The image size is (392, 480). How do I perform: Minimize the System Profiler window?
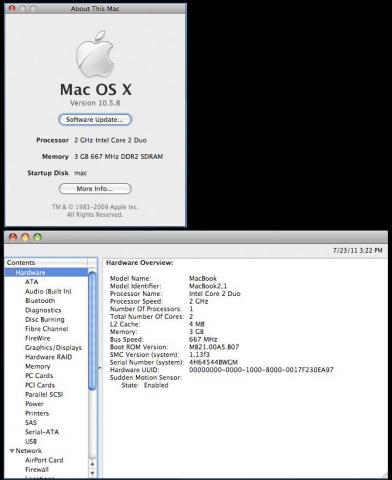pos(25,237)
